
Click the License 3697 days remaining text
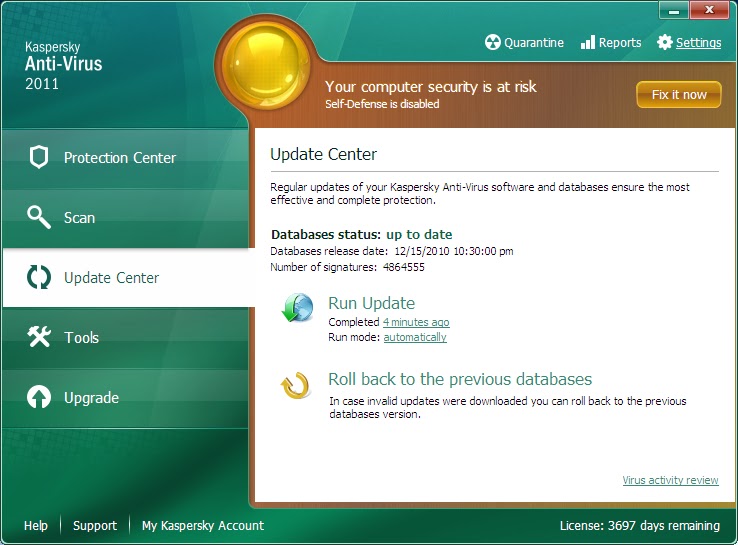640,525
